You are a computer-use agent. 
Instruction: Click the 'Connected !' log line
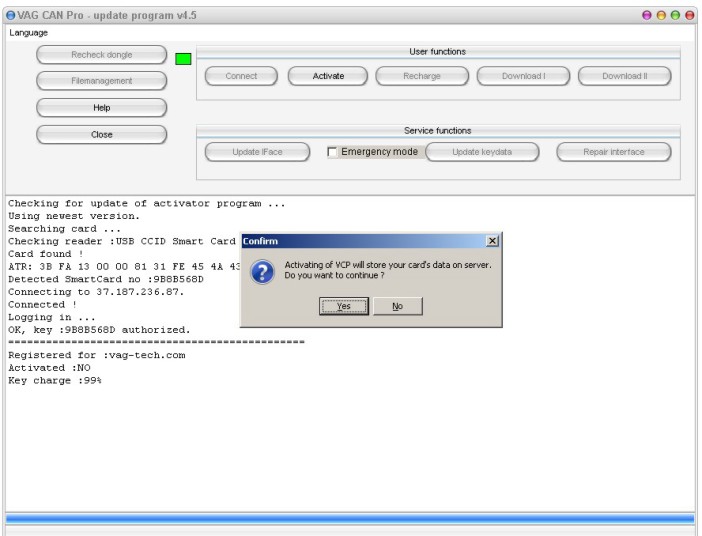point(43,304)
